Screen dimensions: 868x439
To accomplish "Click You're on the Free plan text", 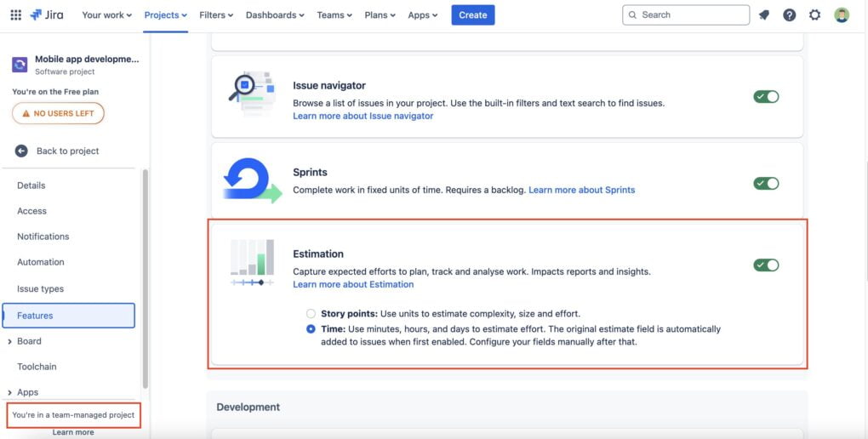I will point(55,92).
